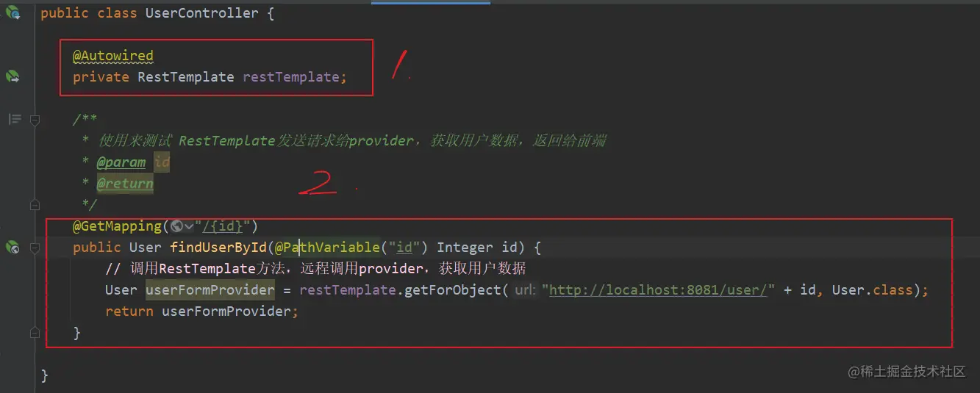Viewport: 980px width, 393px height.
Task: Click userFormProvider variable declaration
Action: point(210,290)
